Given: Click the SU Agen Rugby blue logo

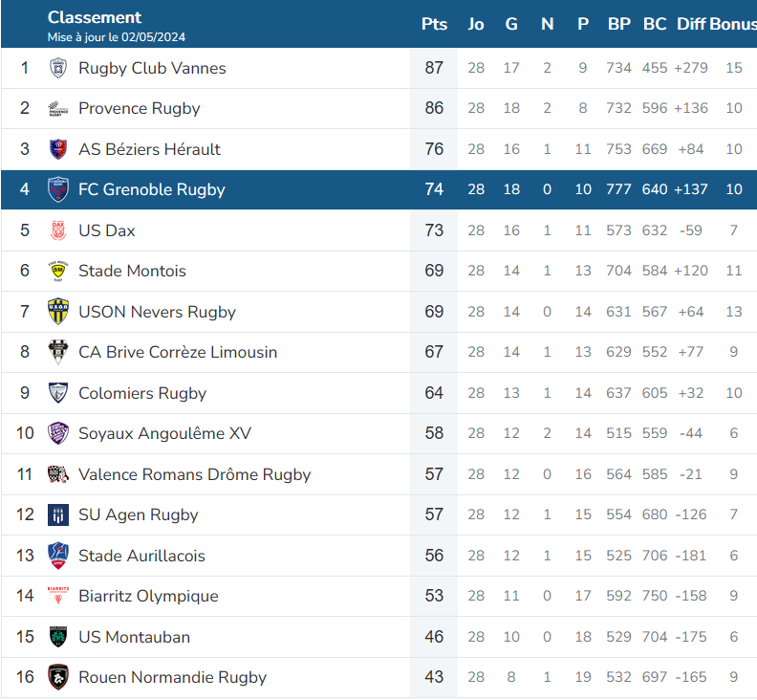Looking at the screenshot, I should [58, 514].
